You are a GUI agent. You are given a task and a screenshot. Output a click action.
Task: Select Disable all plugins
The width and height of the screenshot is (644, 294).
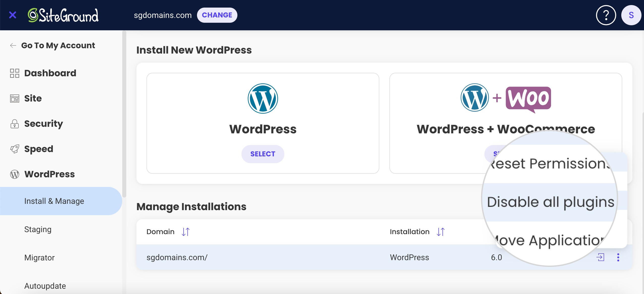click(x=551, y=202)
